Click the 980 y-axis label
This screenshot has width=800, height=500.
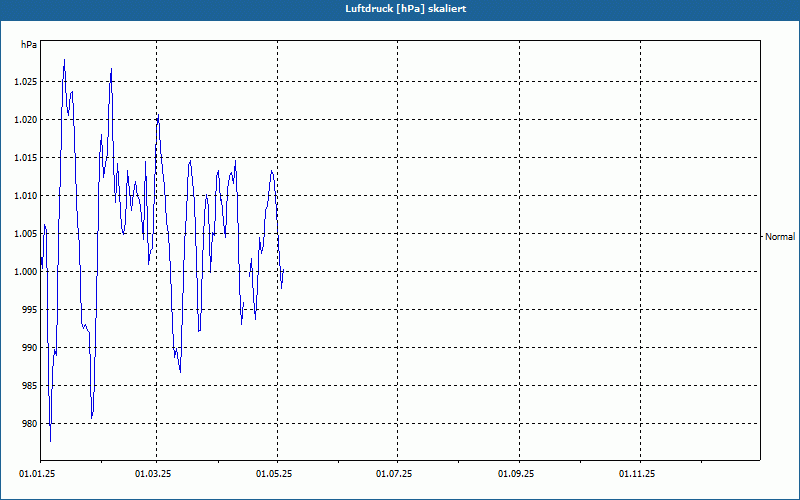tap(30, 424)
